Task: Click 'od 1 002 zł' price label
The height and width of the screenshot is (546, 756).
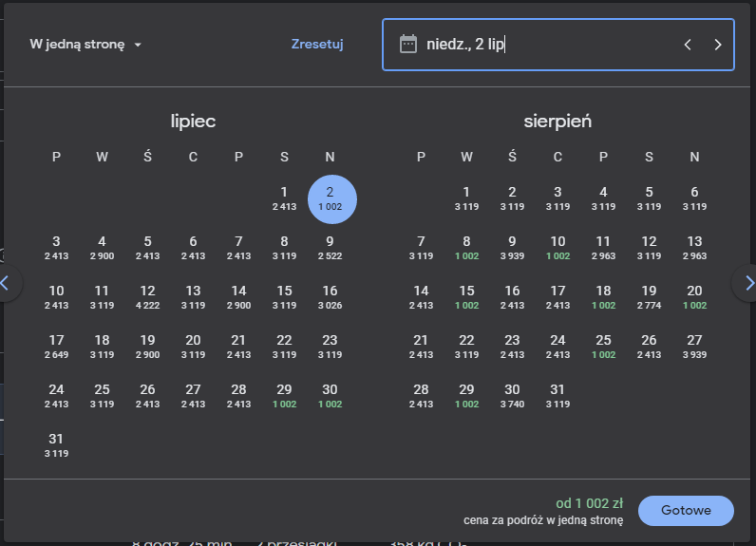Action: point(589,503)
